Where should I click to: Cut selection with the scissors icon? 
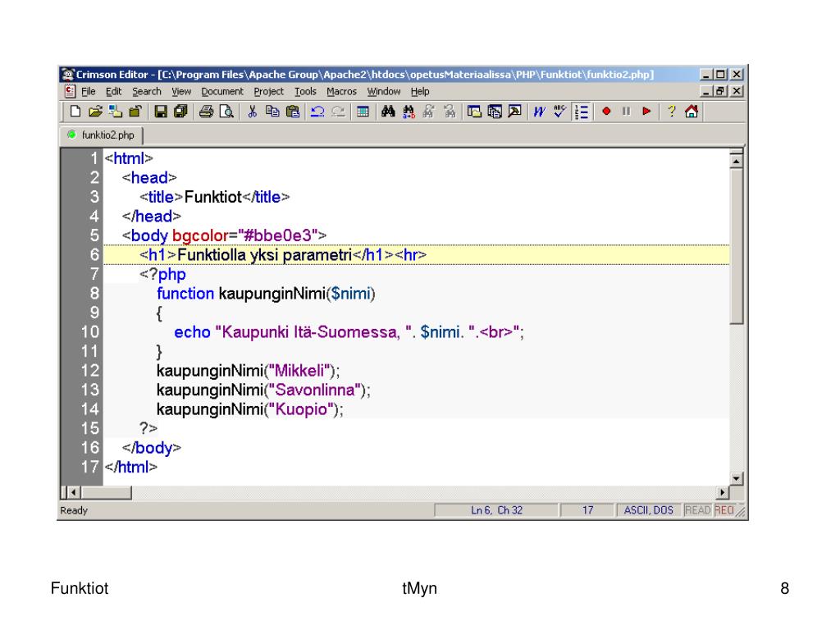[x=253, y=112]
